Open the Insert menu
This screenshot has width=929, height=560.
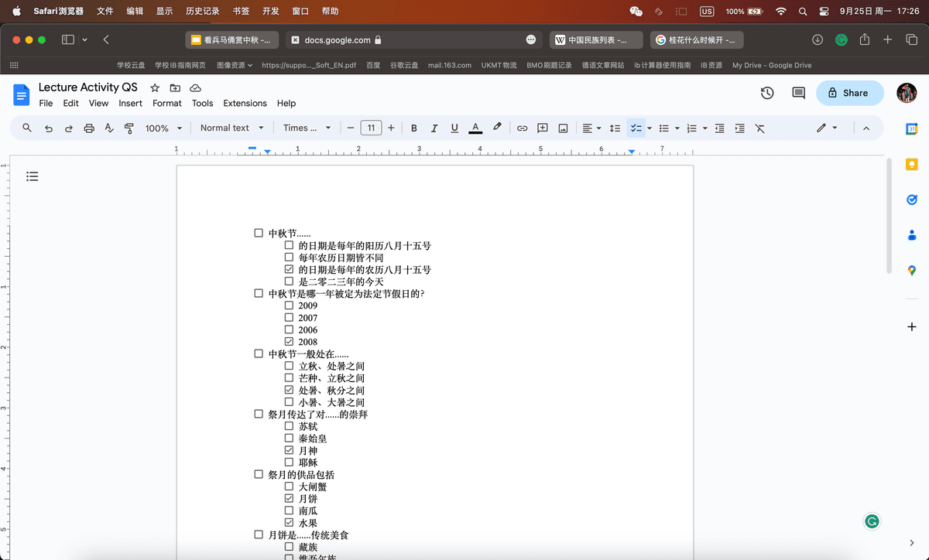(130, 103)
